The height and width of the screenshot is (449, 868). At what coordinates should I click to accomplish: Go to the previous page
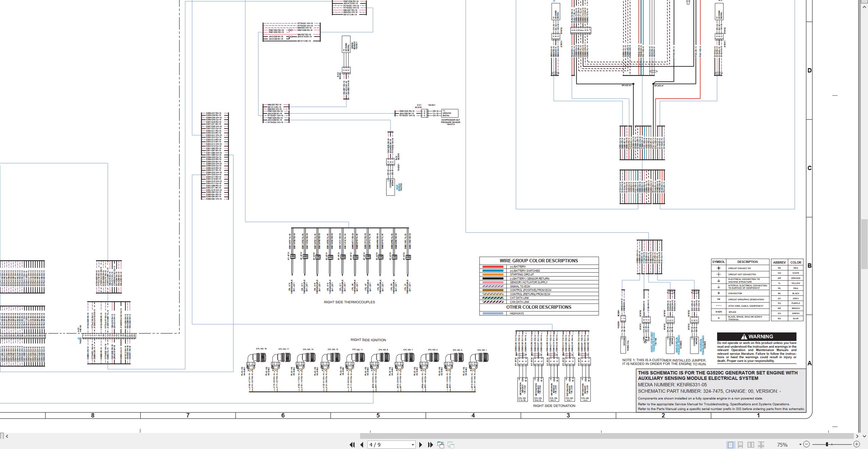362,445
